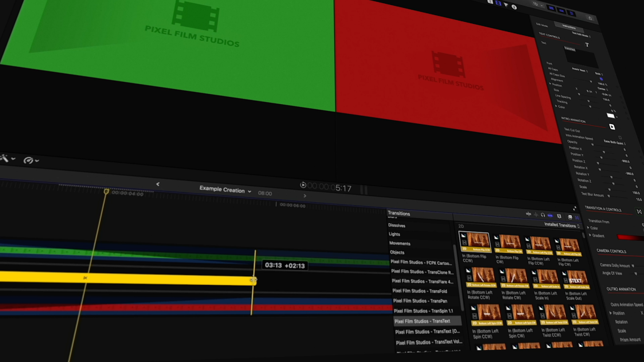
Task: Toggle the Transitions browser bowtie icon
Action: 577,217
